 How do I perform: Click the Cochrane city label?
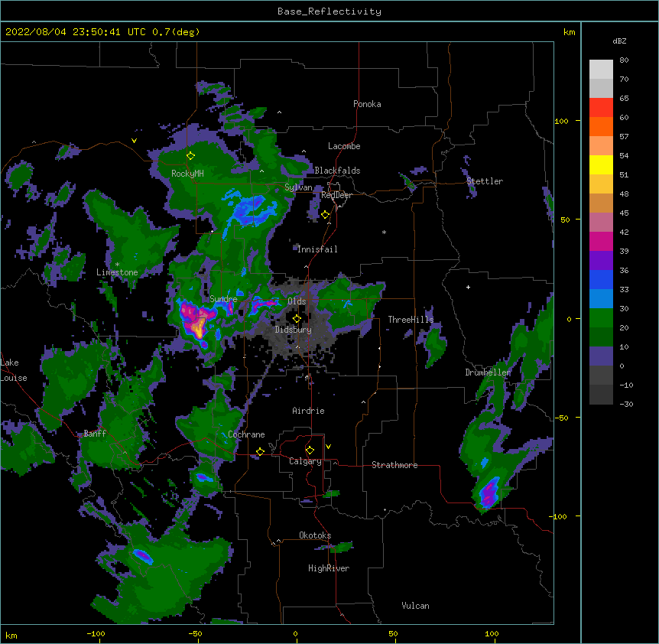tap(246, 434)
